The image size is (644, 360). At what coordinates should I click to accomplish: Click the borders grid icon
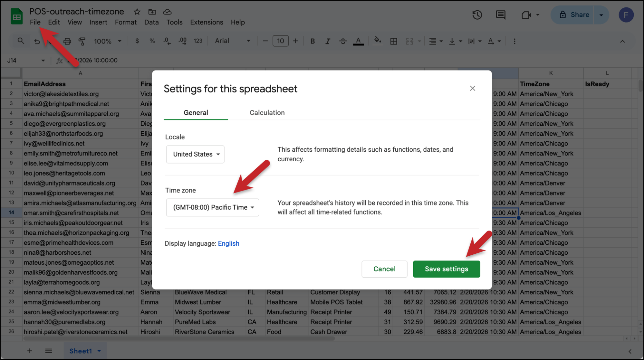click(x=394, y=41)
